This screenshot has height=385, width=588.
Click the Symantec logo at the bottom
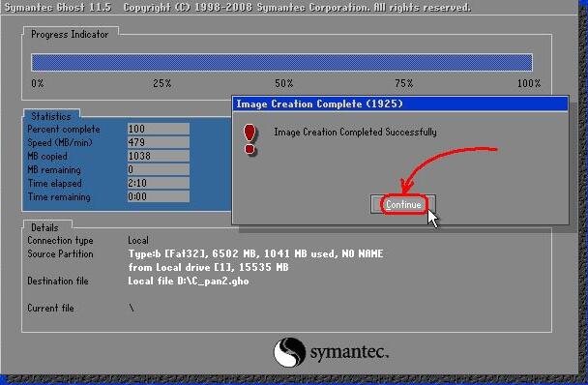click(331, 352)
